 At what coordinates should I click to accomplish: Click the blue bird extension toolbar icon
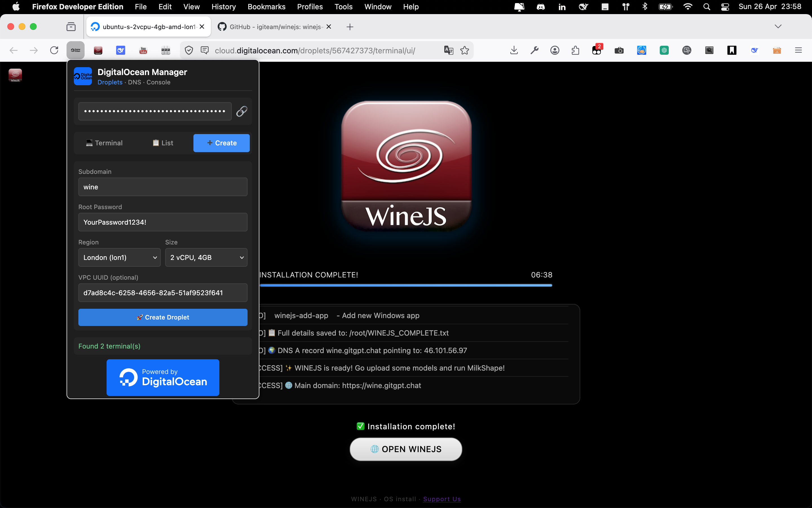[x=120, y=51]
